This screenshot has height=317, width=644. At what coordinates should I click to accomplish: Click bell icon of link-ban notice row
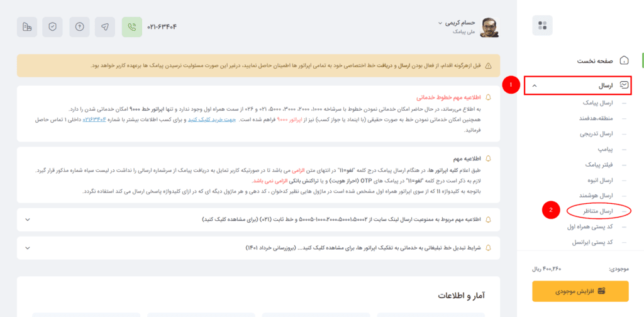(x=488, y=220)
